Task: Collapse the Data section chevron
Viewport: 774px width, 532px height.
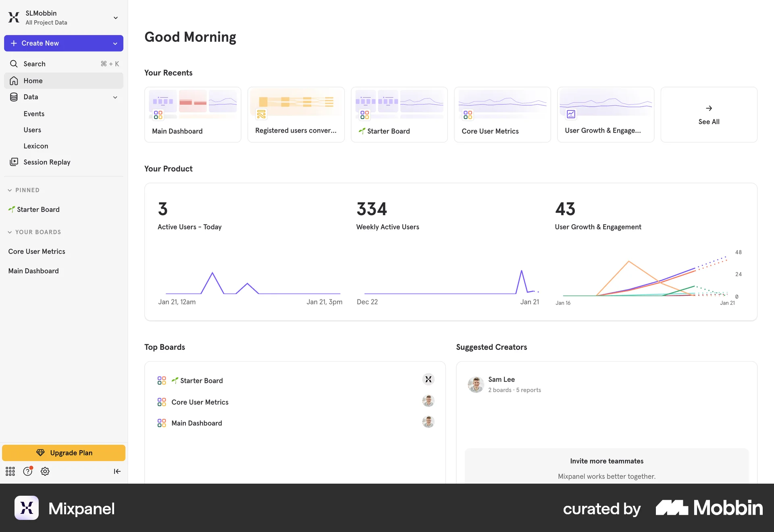Action: [115, 97]
